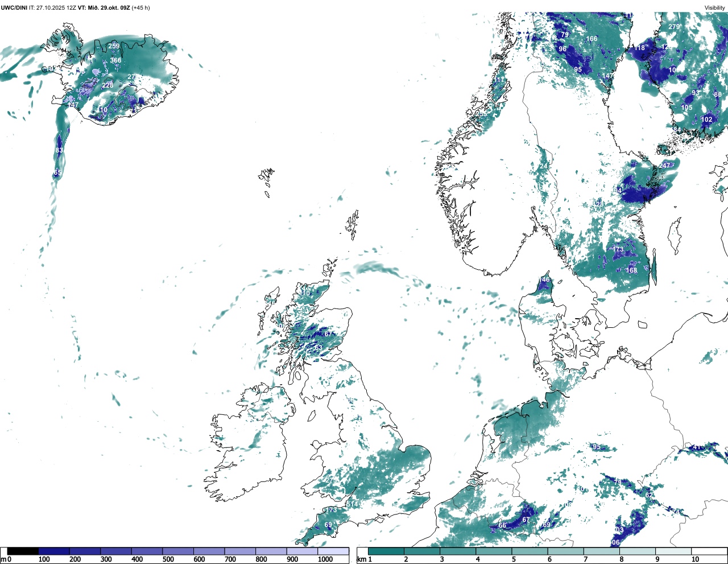The image size is (728, 564).
Task: Click the 8–9 km pale legend swatch
Action: [x=637, y=551]
